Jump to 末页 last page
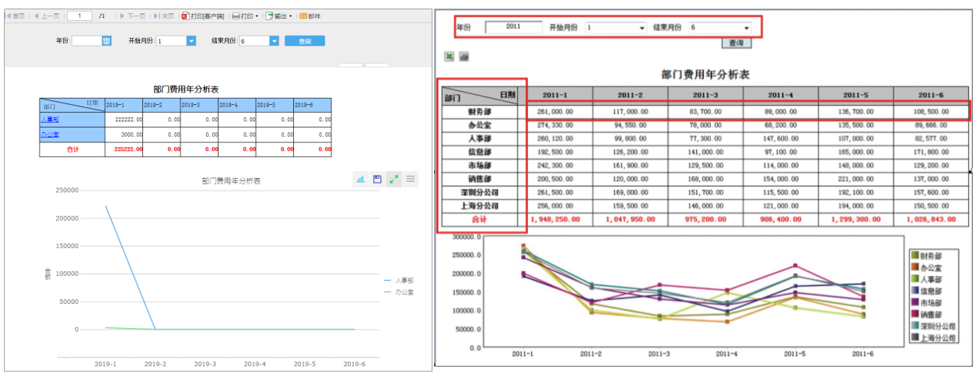980x377 pixels. 164,16
